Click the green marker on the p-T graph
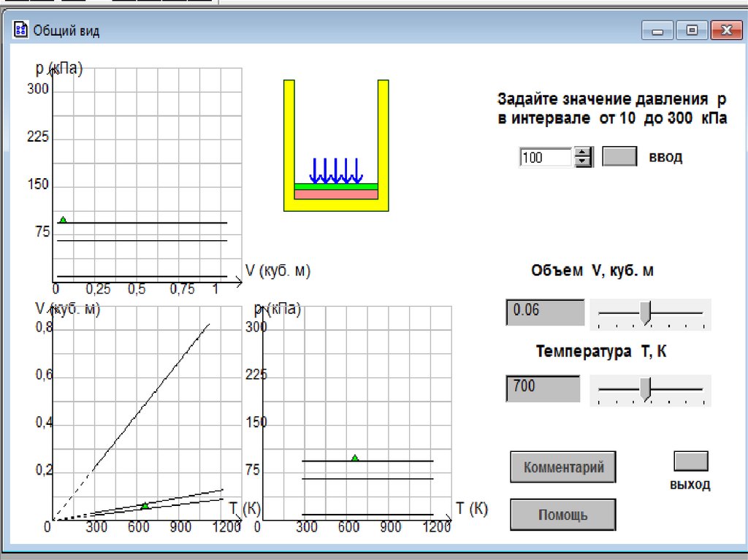748x560 pixels. (x=355, y=458)
